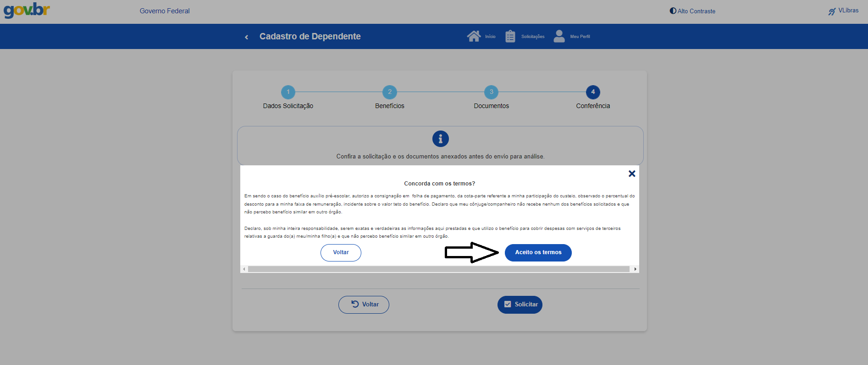This screenshot has width=868, height=365.
Task: Close the terms dialog with X
Action: [x=632, y=174]
